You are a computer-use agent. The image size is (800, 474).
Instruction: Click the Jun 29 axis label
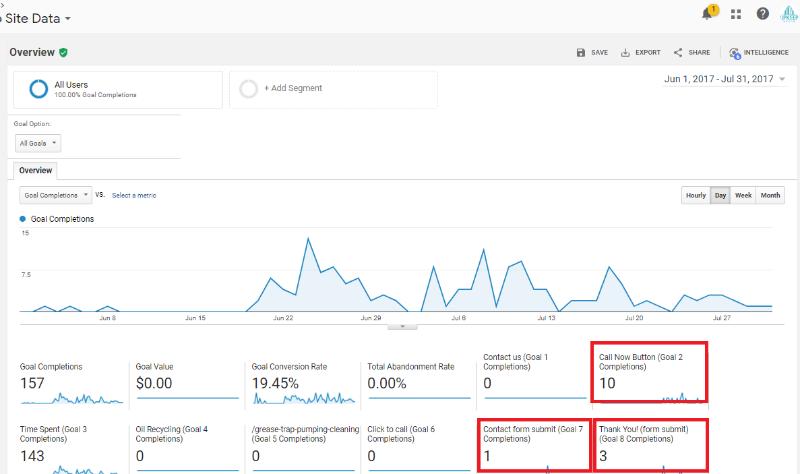point(371,318)
